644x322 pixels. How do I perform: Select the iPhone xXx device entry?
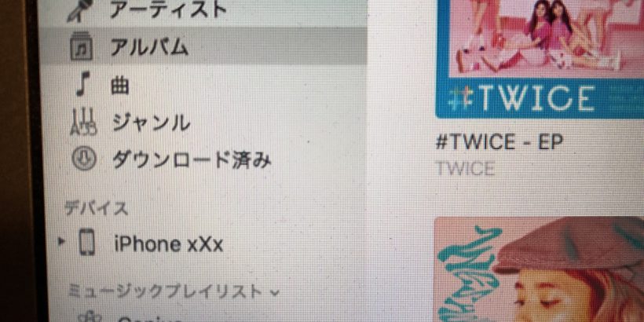[x=168, y=244]
